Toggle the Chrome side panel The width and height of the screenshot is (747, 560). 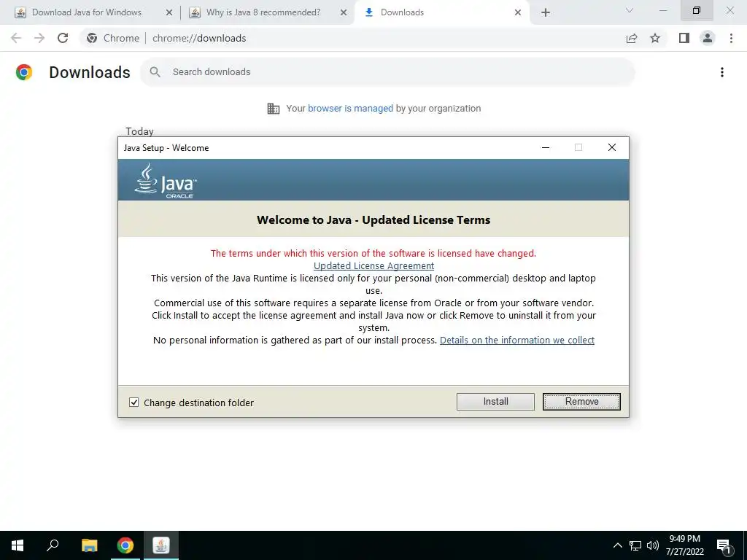click(x=684, y=38)
